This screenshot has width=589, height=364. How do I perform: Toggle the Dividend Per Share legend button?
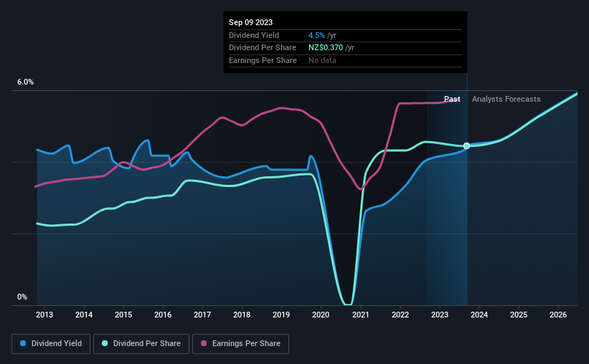click(141, 344)
